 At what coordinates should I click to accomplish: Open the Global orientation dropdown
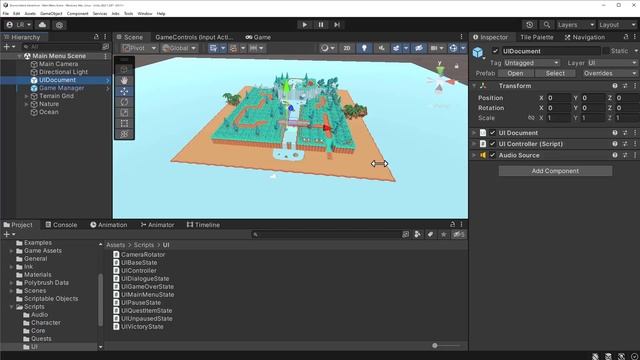click(179, 48)
